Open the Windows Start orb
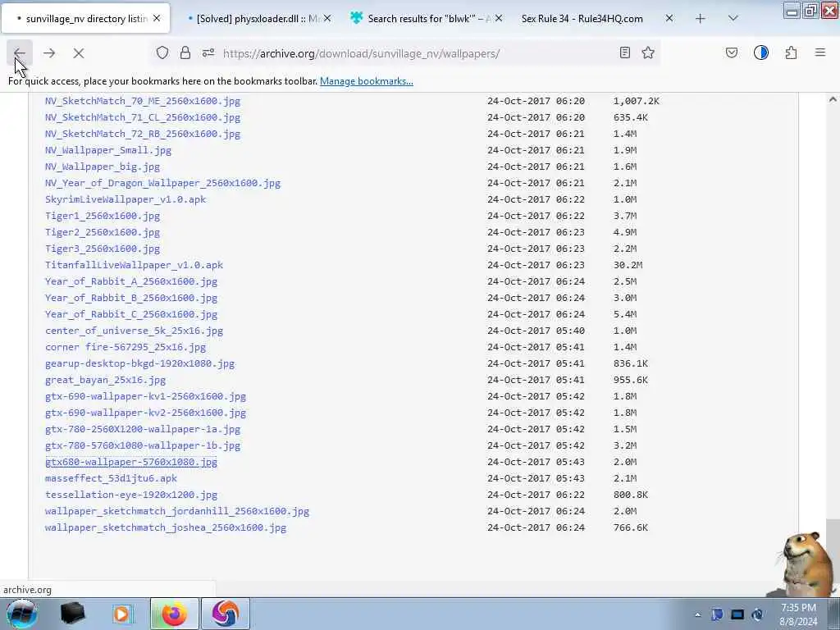Screen dimensions: 840x630 point(21,614)
